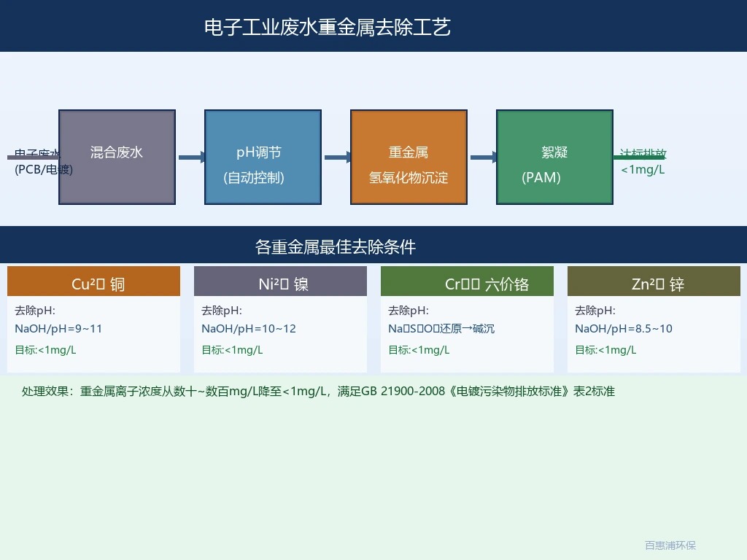Image resolution: width=747 pixels, height=560 pixels.
Task: Click NaOH/pH=8.5~10 text
Action: pyautogui.click(x=624, y=329)
